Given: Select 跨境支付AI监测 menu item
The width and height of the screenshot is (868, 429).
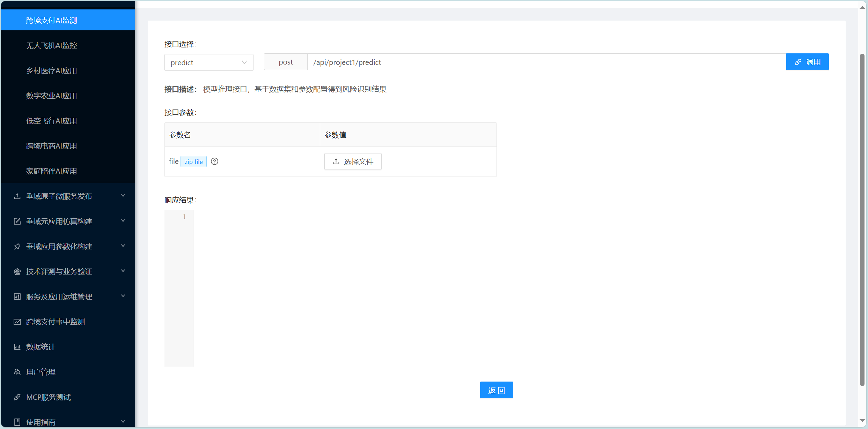Looking at the screenshot, I should pos(68,20).
